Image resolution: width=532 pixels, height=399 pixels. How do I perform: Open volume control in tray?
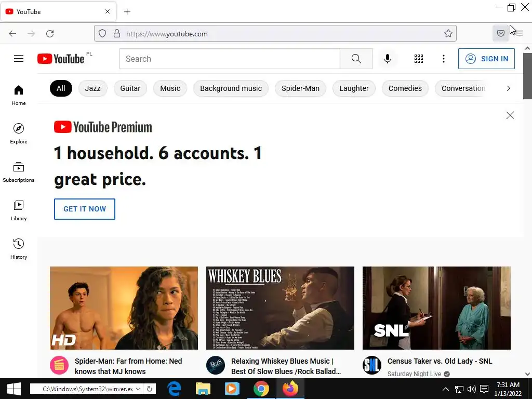472,389
